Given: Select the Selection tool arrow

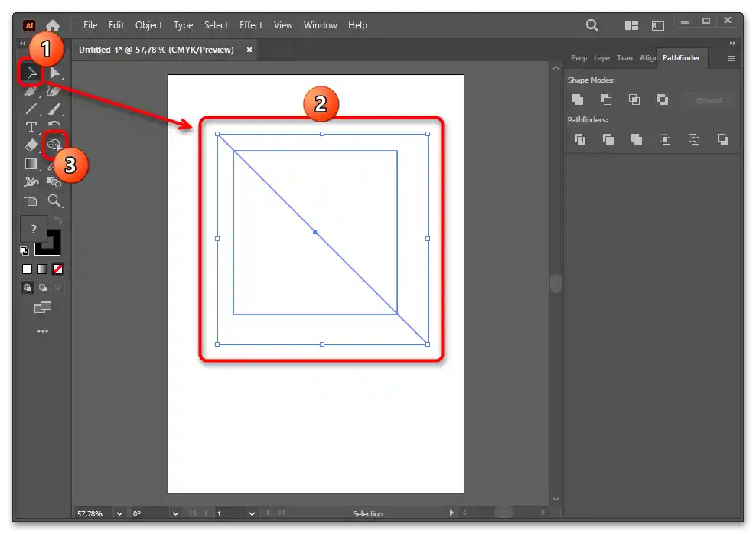Looking at the screenshot, I should [x=31, y=73].
